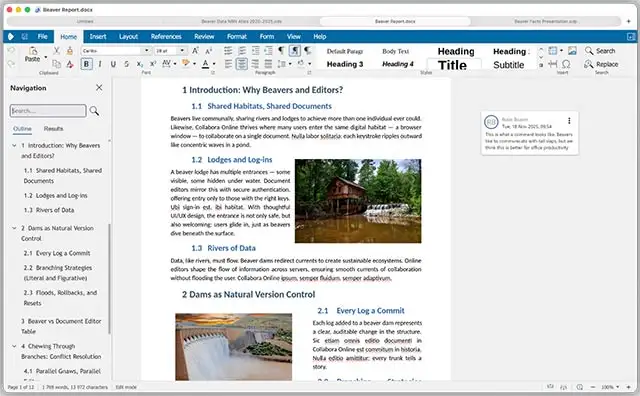Increase font size with the larger A
Viewport: 640px width, 396px height.
(195, 50)
